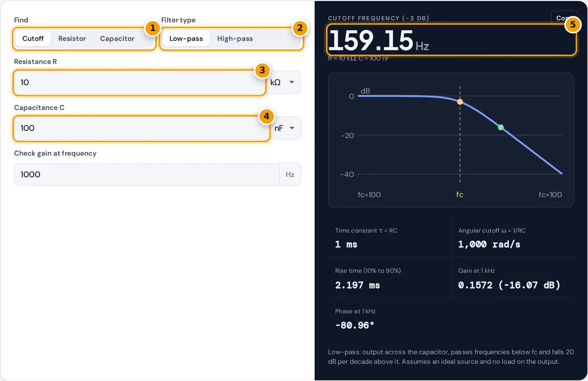
Task: Click the Resistance R input field
Action: [140, 82]
